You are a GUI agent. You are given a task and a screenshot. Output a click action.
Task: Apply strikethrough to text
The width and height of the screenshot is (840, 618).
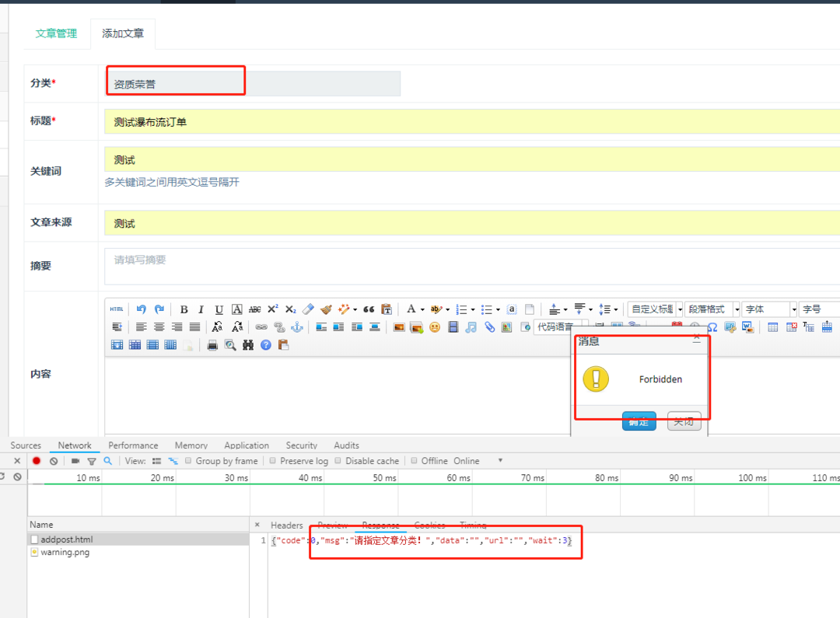click(x=255, y=309)
